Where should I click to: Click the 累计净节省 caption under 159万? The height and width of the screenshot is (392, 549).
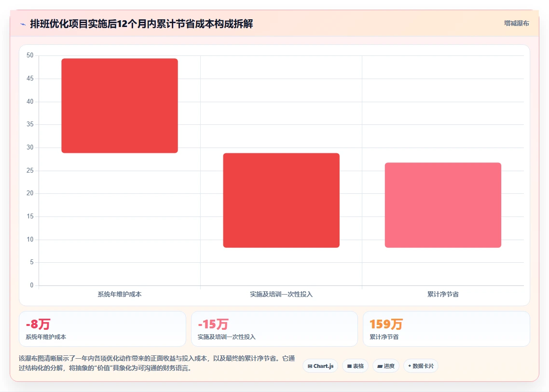[384, 337]
